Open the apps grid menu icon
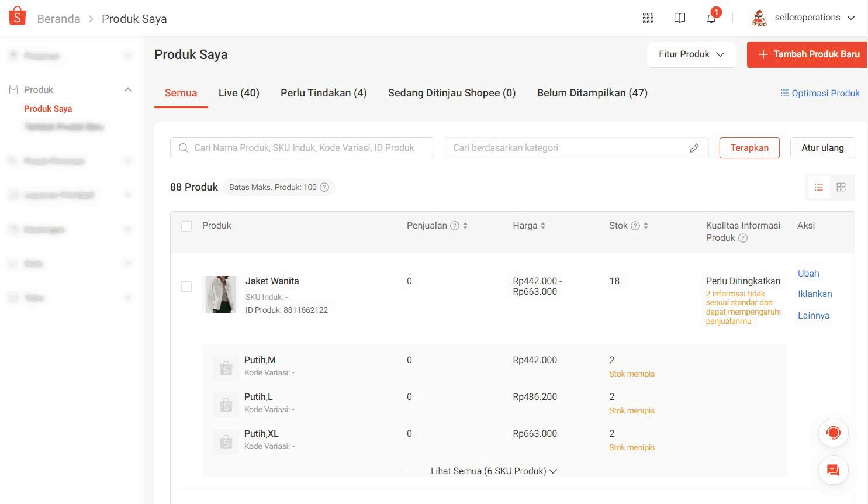 coord(648,18)
